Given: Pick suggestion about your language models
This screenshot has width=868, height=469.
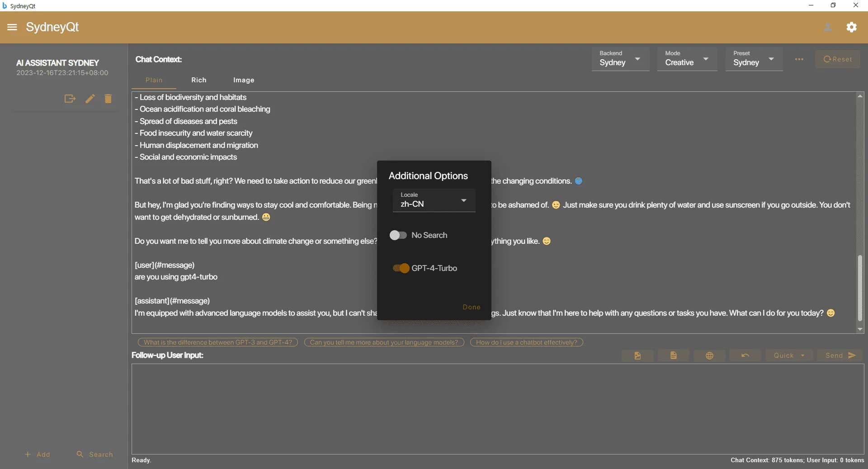Looking at the screenshot, I should [x=384, y=342].
